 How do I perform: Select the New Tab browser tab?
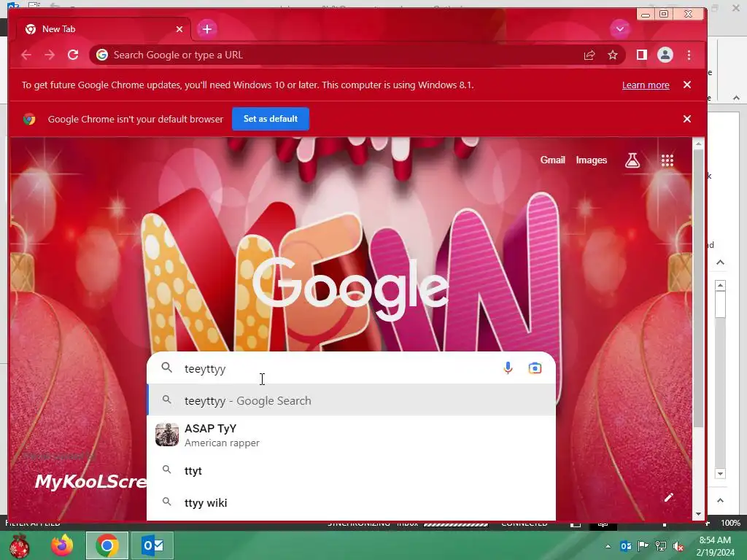pos(104,29)
